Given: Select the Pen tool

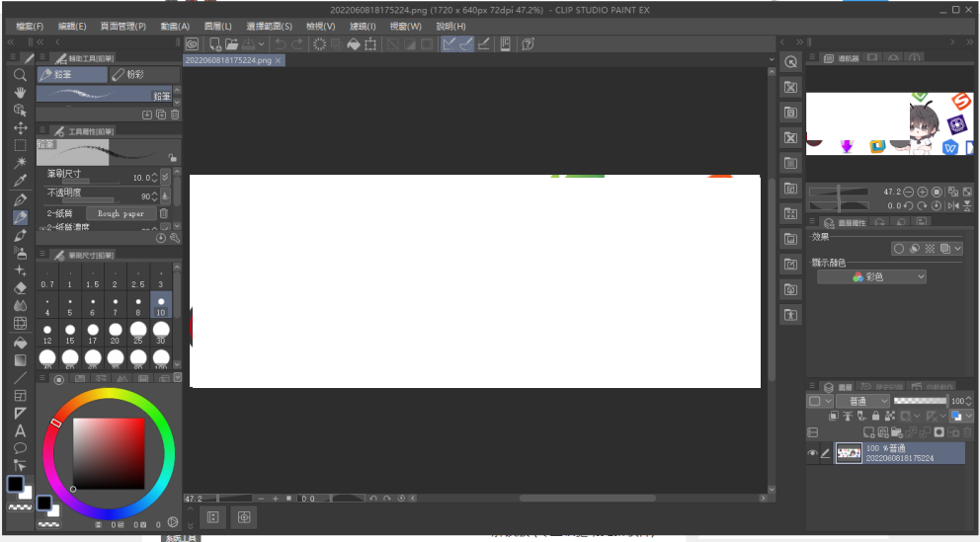Looking at the screenshot, I should (x=20, y=199).
